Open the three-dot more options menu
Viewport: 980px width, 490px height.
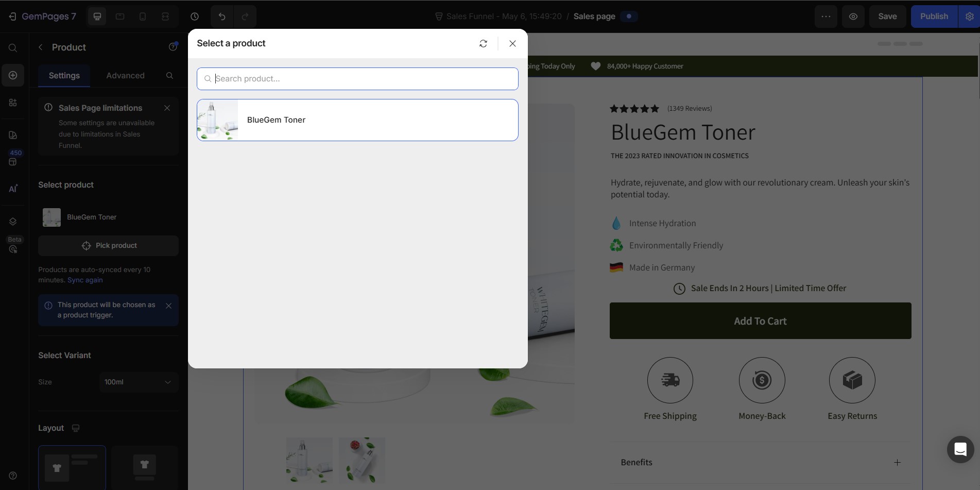[826, 16]
